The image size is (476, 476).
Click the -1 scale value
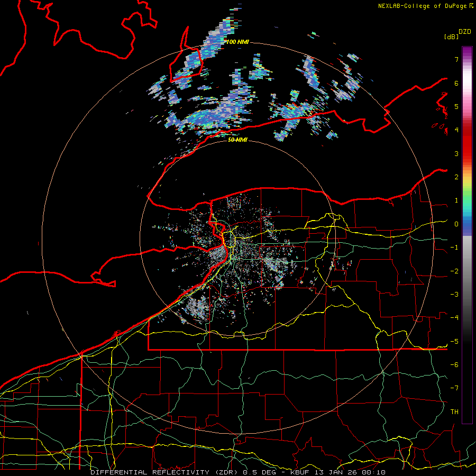454,248
